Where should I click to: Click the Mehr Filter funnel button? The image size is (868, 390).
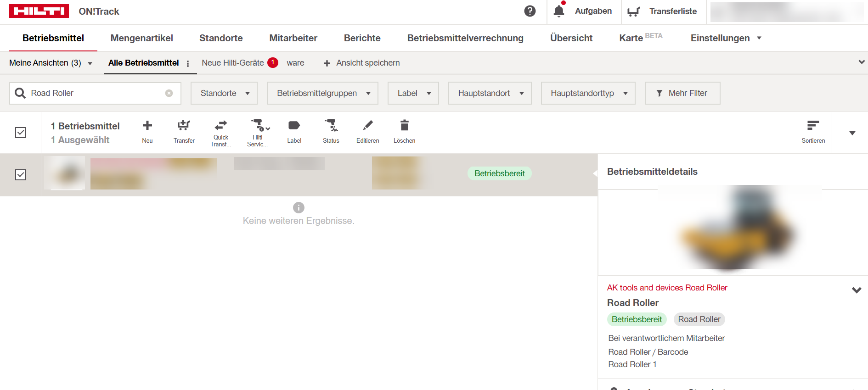point(682,93)
